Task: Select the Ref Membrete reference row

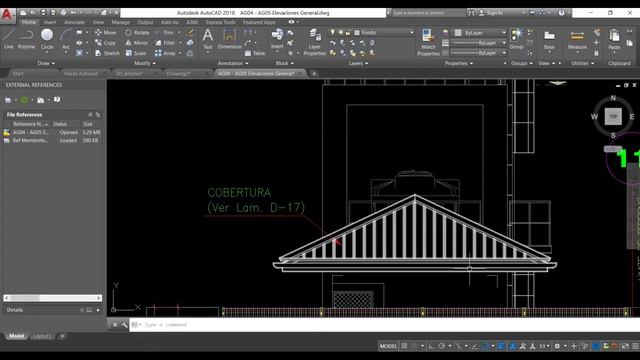Action: pyautogui.click(x=52, y=140)
